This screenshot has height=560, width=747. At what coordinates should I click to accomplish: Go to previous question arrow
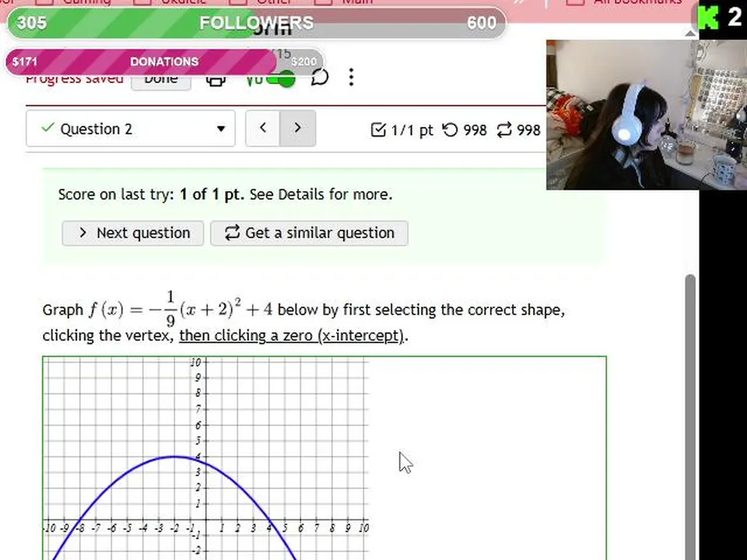[x=262, y=128]
